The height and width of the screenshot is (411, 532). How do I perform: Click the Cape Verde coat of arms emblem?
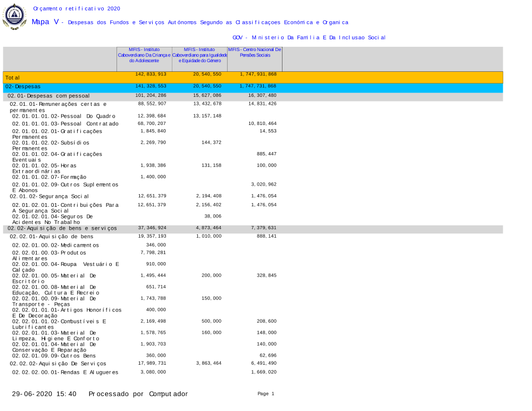[x=14, y=16]
